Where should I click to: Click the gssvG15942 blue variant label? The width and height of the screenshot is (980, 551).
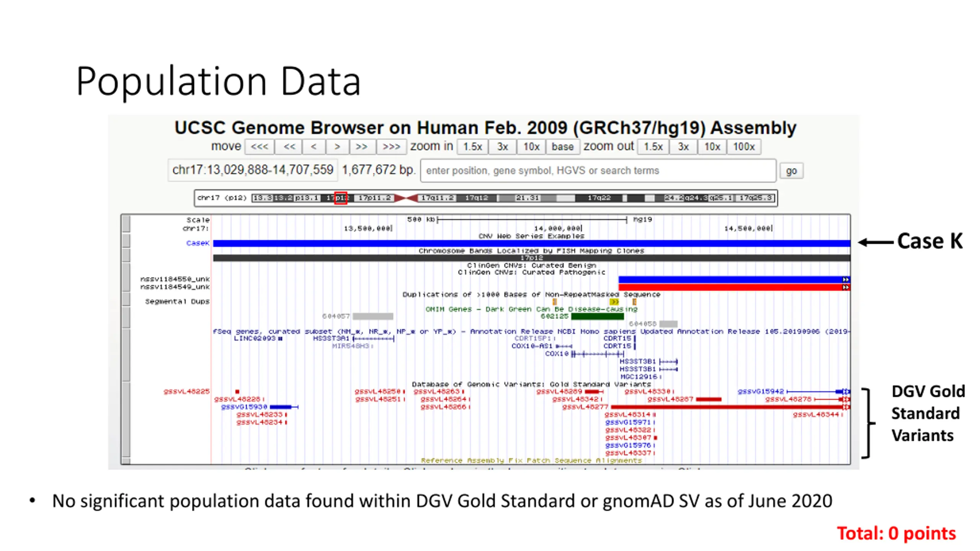(x=761, y=392)
